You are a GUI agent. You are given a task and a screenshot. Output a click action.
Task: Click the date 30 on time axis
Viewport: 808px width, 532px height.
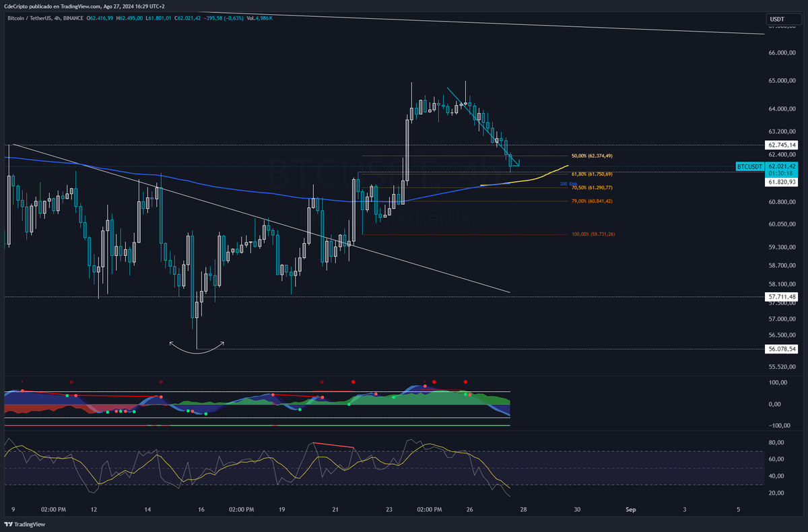577,510
